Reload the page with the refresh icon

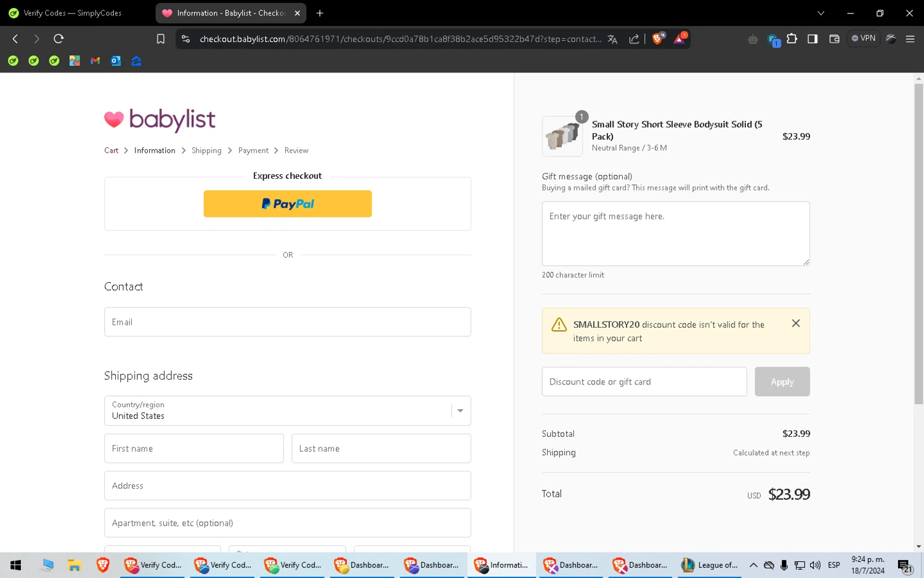tap(59, 39)
